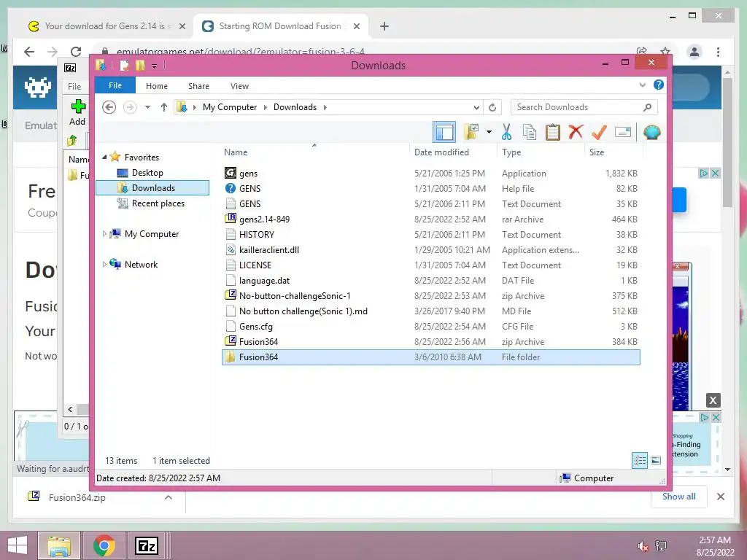This screenshot has height=560, width=747.
Task: Open the File menu in 7-Zip window
Action: pos(74,86)
